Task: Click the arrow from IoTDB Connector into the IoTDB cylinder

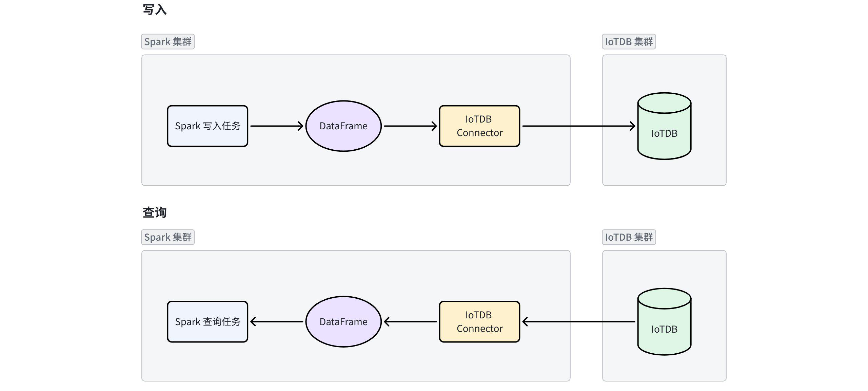Action: click(578, 126)
